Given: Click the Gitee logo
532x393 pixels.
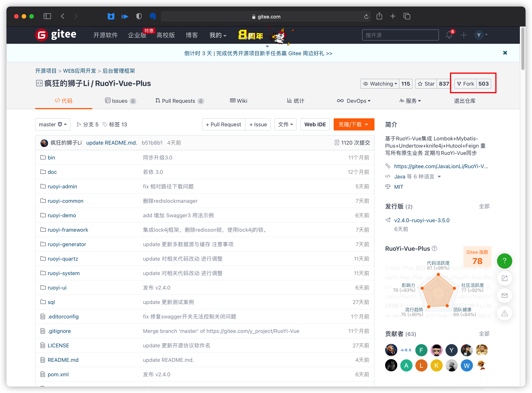Looking at the screenshot, I should [x=56, y=35].
